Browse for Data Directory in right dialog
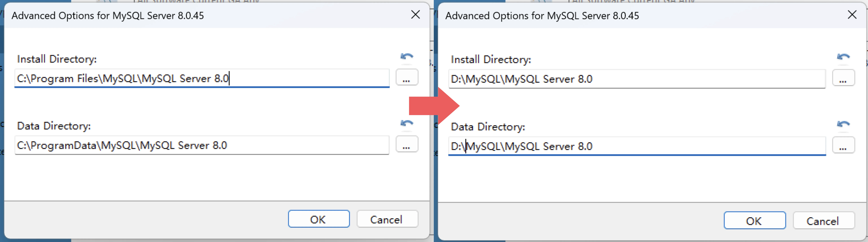This screenshot has height=242, width=868. (x=843, y=145)
